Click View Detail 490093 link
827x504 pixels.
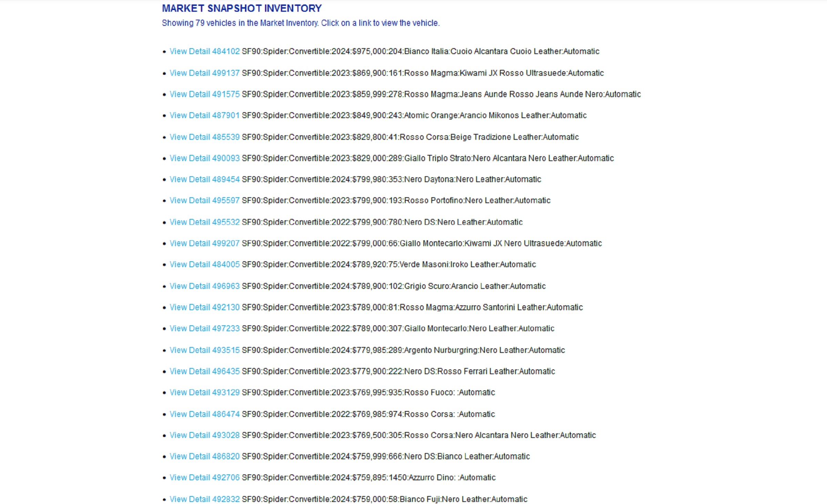[204, 158]
